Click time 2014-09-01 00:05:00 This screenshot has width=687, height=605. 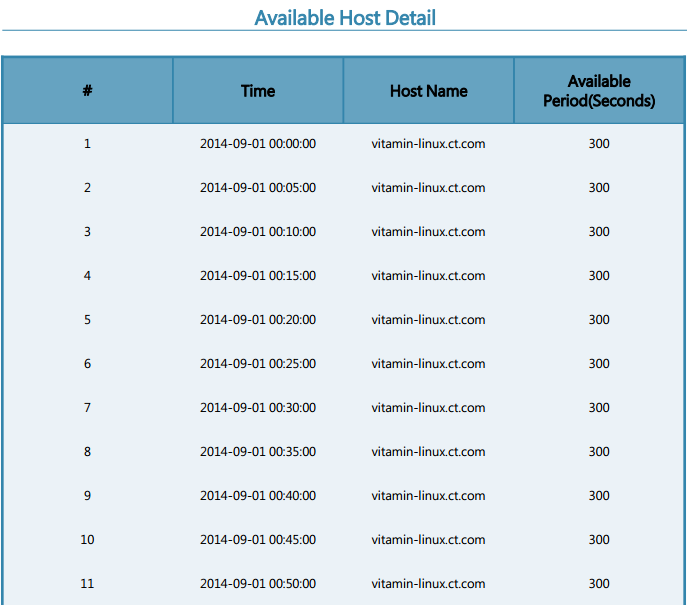(x=258, y=188)
